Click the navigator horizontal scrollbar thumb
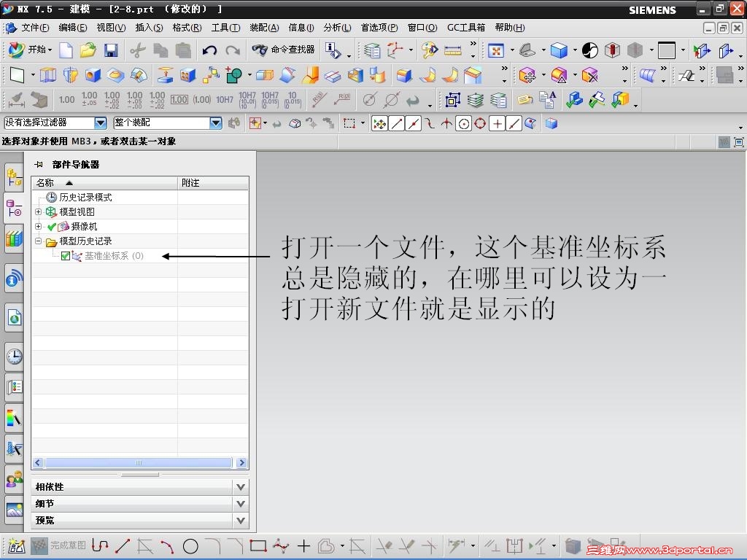The image size is (747, 560). point(139,463)
